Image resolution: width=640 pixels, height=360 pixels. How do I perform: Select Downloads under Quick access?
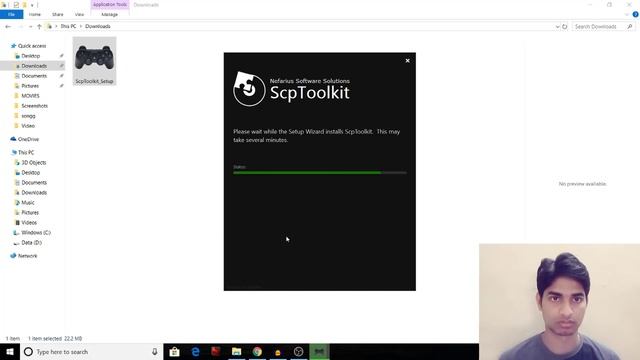tap(34, 66)
